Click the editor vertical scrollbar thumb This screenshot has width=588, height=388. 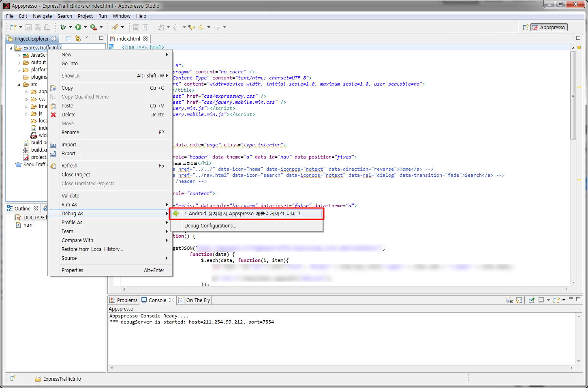coord(573,95)
